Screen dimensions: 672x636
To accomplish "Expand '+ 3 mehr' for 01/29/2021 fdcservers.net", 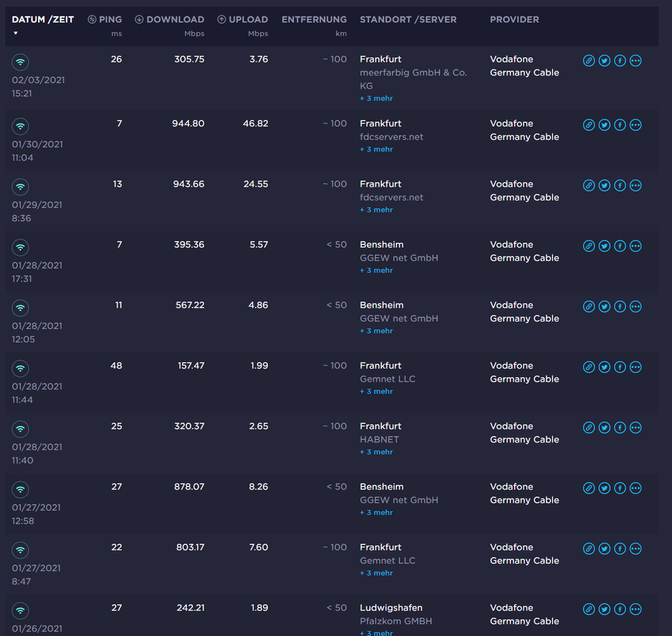I will click(x=376, y=210).
